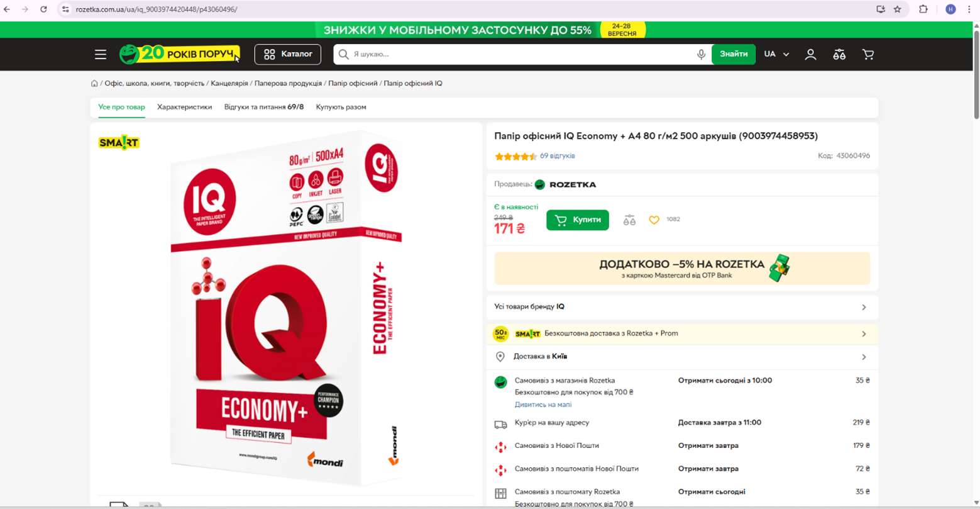Open the shopping cart icon
980x509 pixels.
[x=868, y=55]
